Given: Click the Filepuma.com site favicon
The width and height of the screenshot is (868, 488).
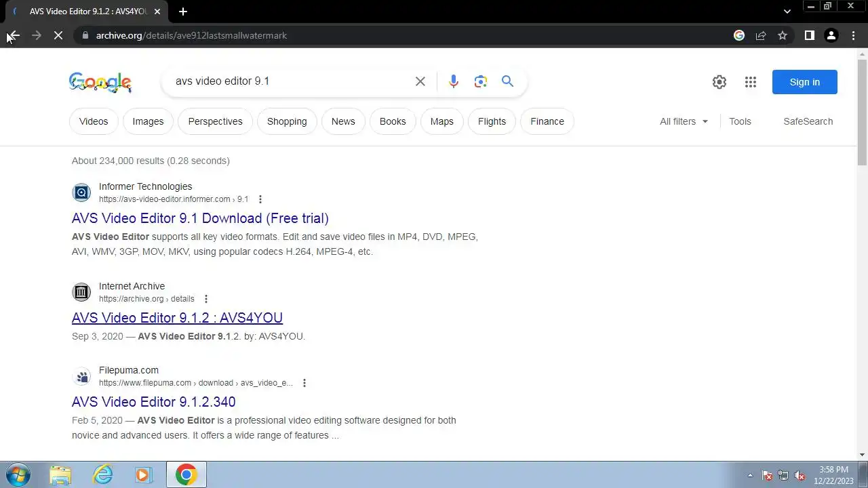Looking at the screenshot, I should tap(81, 376).
